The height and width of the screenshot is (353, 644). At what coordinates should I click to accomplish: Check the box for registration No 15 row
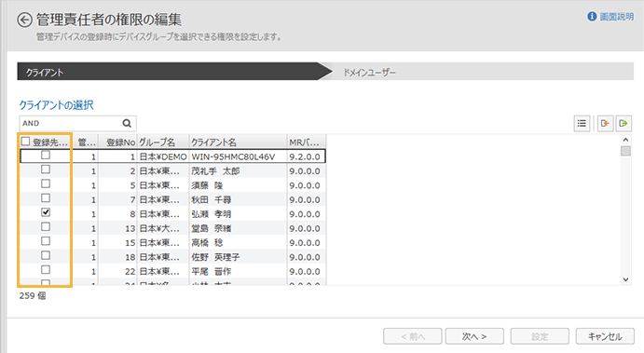point(46,241)
